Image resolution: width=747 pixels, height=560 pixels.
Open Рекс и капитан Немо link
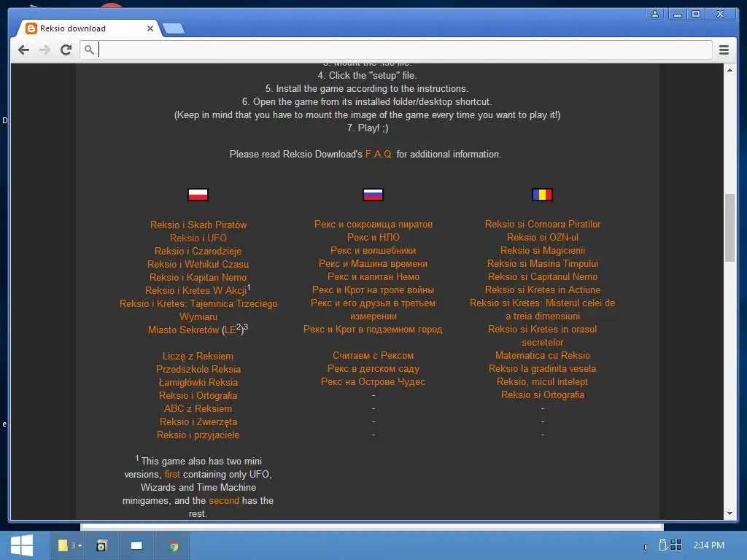coord(373,276)
